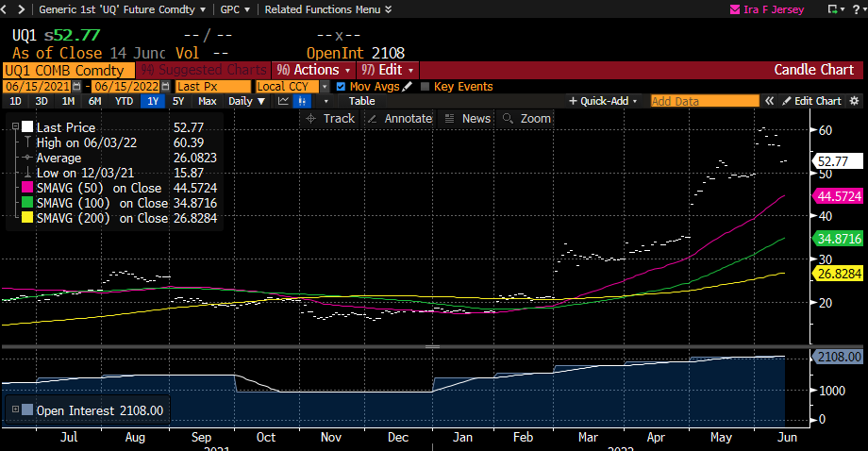
Task: Open Local CCY currency dropdown arrow
Action: click(325, 86)
